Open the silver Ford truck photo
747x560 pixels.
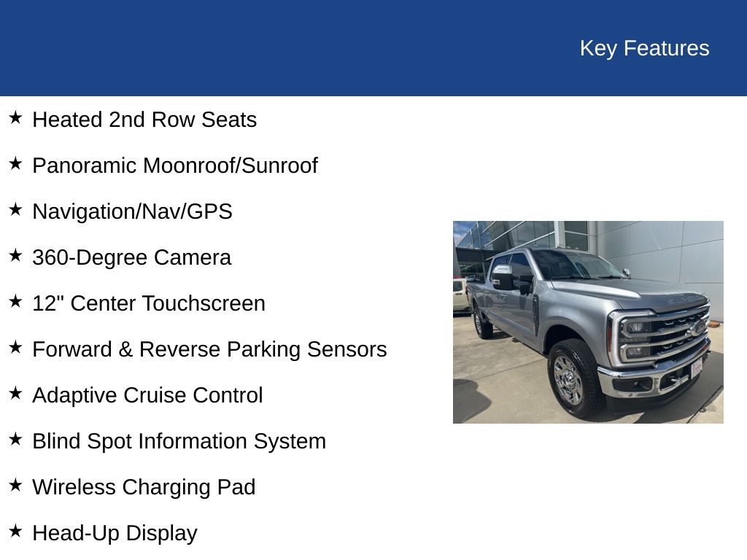click(x=588, y=322)
